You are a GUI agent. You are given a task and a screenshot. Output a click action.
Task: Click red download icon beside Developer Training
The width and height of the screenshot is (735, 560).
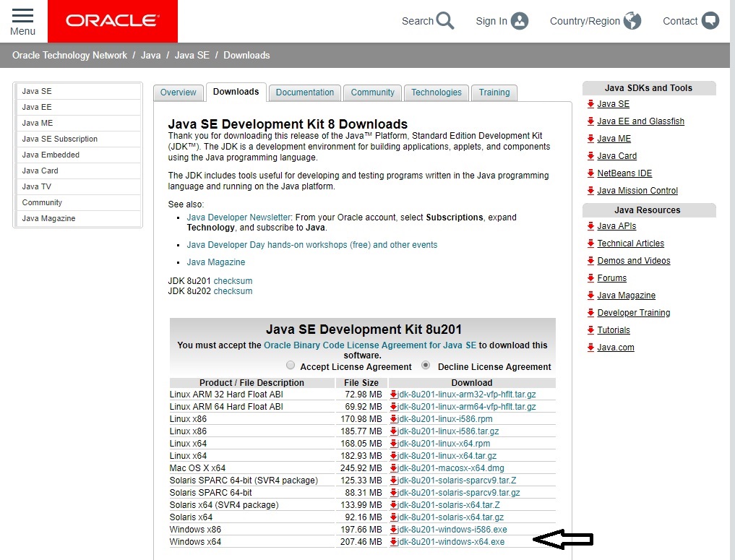pos(590,313)
